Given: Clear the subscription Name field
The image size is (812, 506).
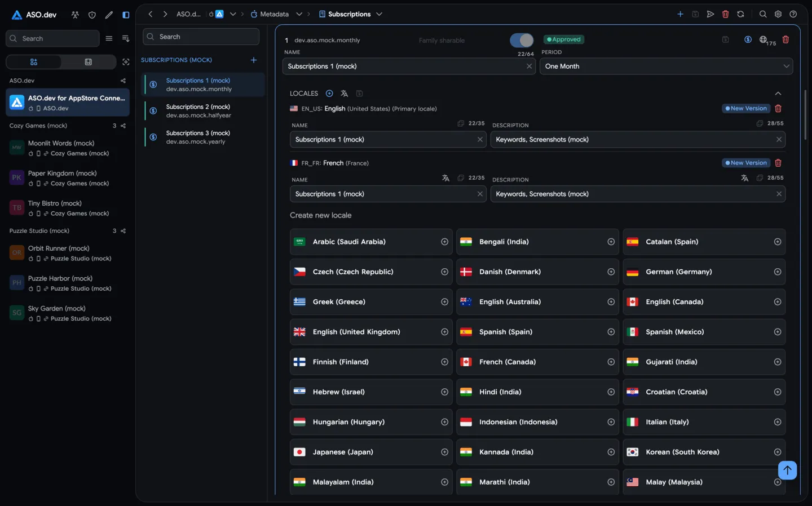Looking at the screenshot, I should [x=529, y=66].
